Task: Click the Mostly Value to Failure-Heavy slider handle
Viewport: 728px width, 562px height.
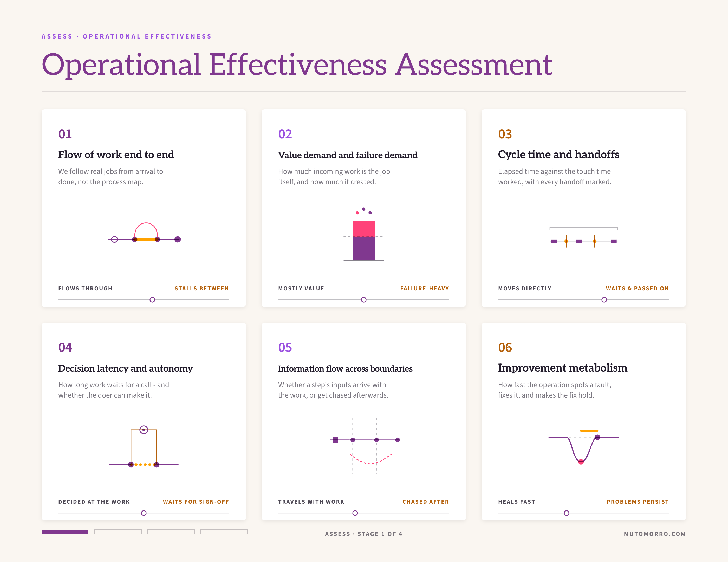Action: point(364,300)
